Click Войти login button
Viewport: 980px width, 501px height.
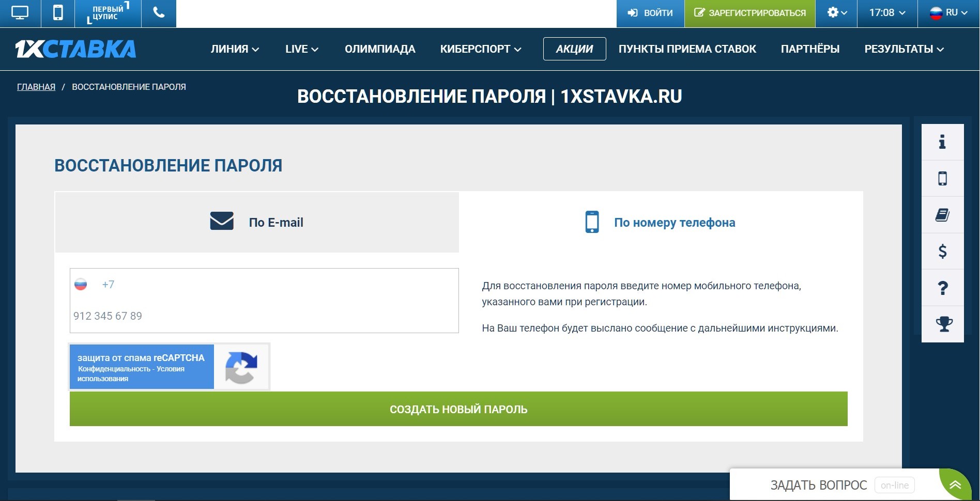(x=650, y=13)
